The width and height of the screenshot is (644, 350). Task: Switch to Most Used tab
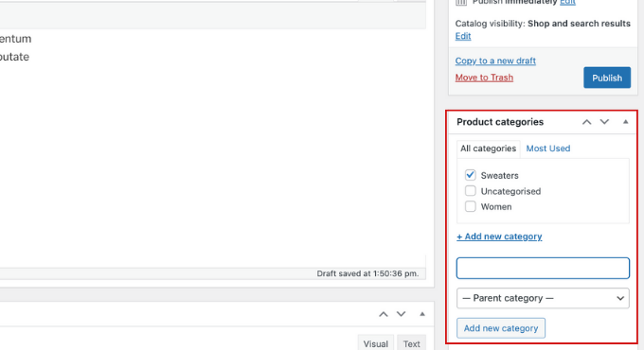(548, 149)
